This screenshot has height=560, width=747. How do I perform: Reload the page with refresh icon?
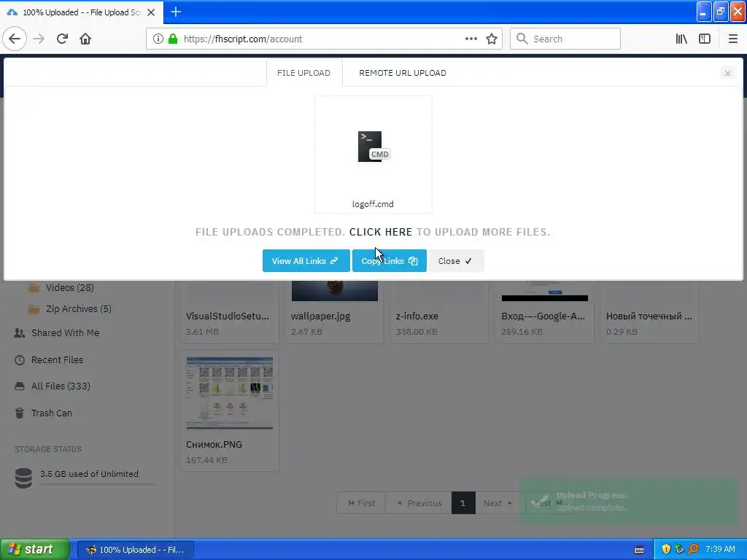point(62,39)
